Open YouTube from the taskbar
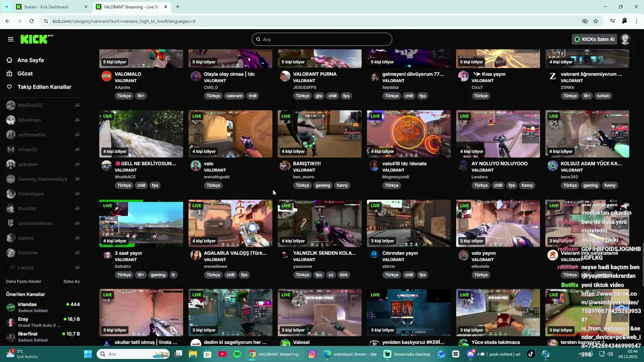This screenshot has height=362, width=644. click(x=222, y=354)
